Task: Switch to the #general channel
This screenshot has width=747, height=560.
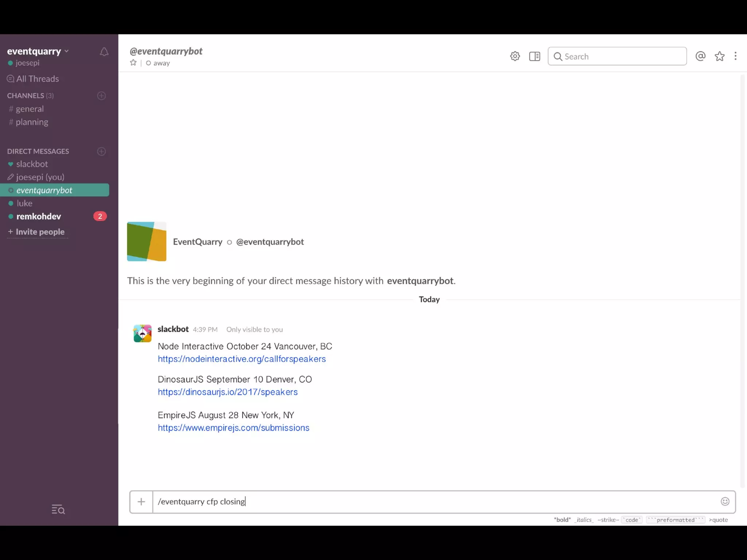Action: pos(29,109)
